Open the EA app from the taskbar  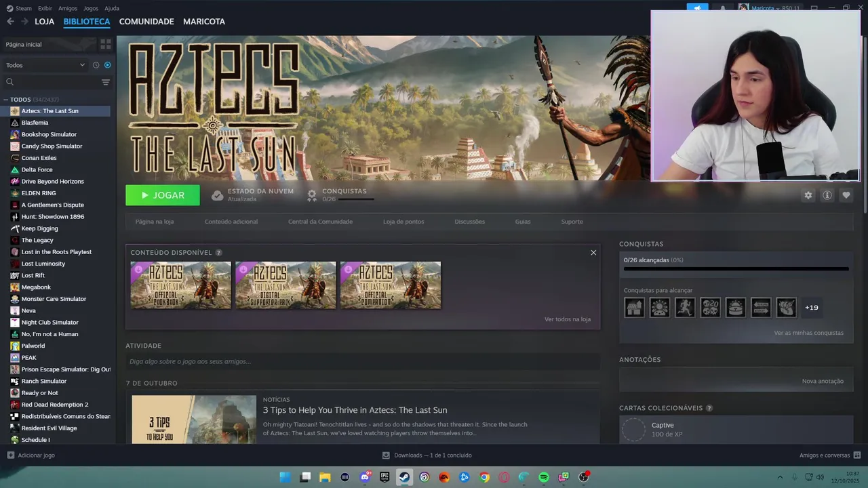tap(444, 477)
